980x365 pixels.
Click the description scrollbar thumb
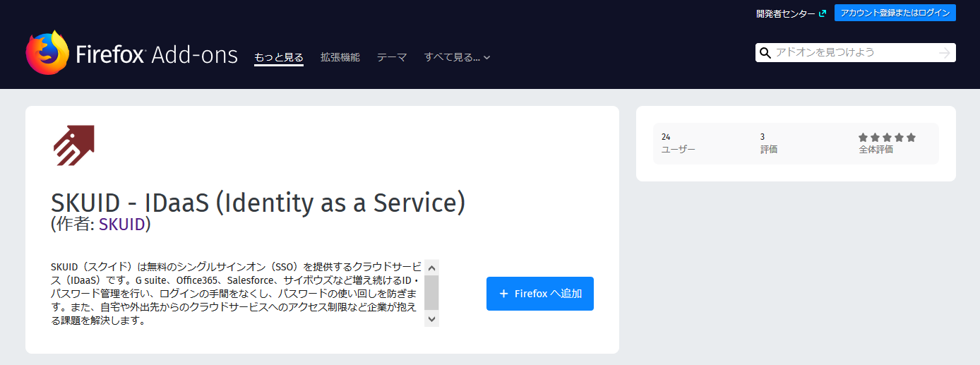431,292
